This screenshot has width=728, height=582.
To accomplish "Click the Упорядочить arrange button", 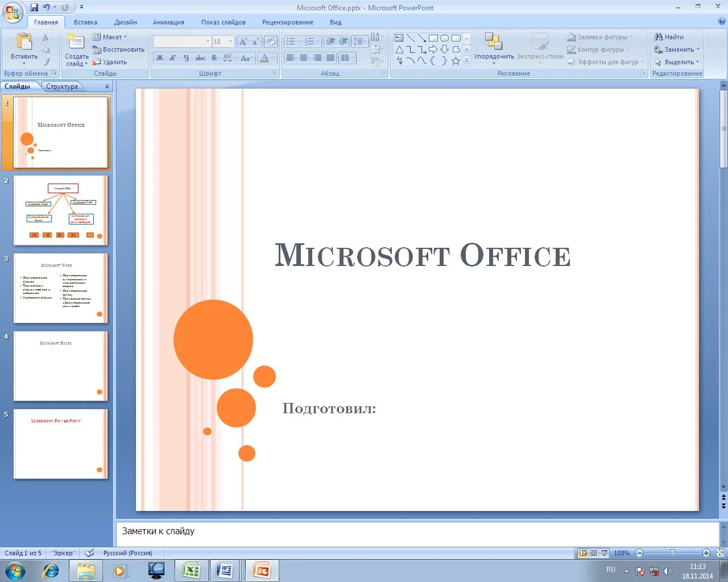I will 494,47.
